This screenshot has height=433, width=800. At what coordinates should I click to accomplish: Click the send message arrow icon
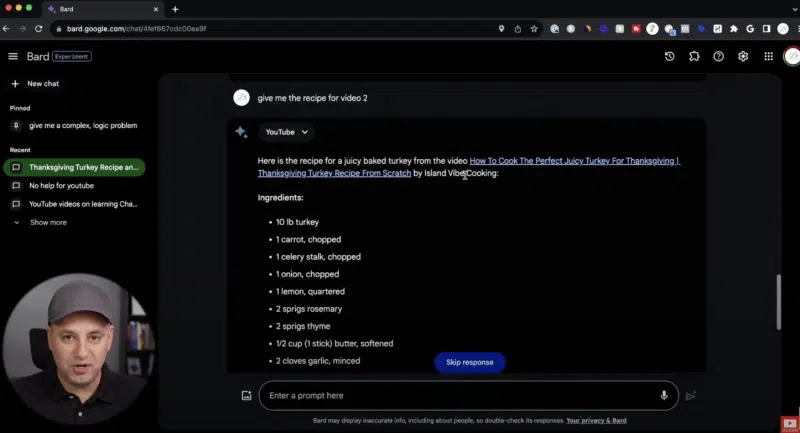coord(690,395)
